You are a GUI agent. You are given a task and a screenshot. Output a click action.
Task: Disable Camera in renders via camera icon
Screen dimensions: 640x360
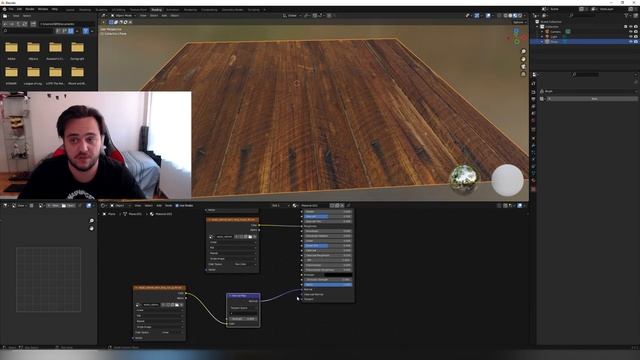pos(636,31)
